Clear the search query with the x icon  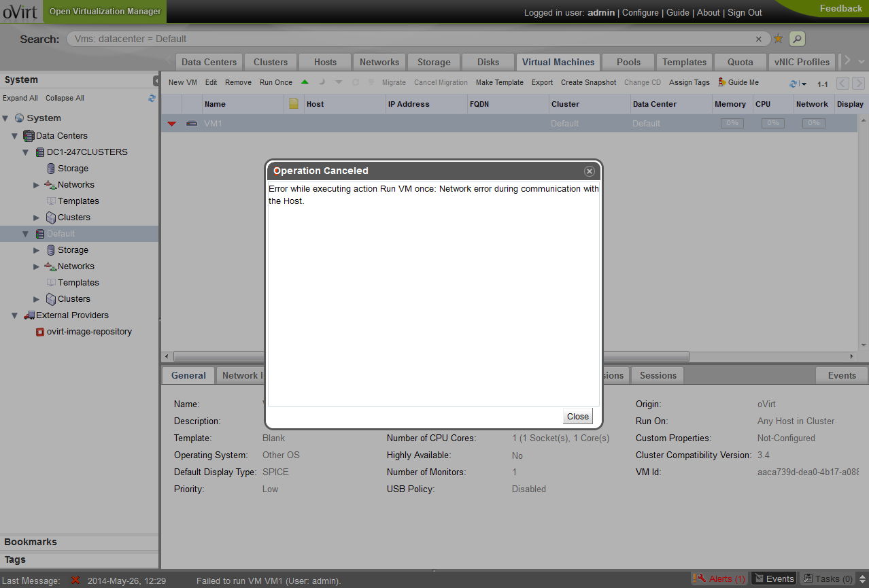[759, 39]
